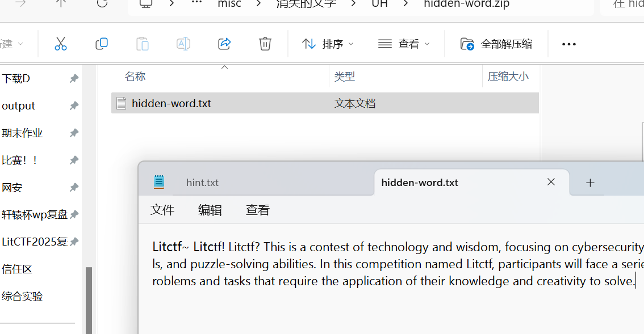Click pin icon next to output
644x334 pixels.
pos(74,106)
